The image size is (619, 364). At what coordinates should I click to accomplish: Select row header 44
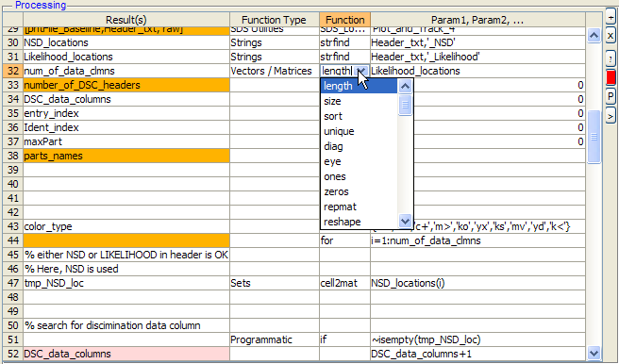pos(13,240)
